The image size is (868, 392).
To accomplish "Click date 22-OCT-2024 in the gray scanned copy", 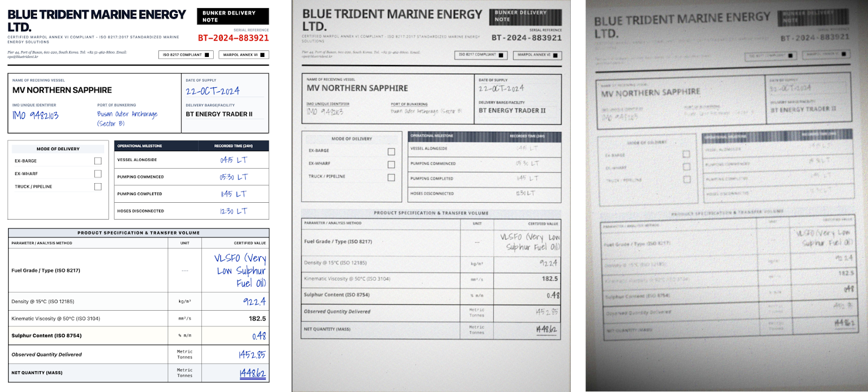I will pos(501,88).
